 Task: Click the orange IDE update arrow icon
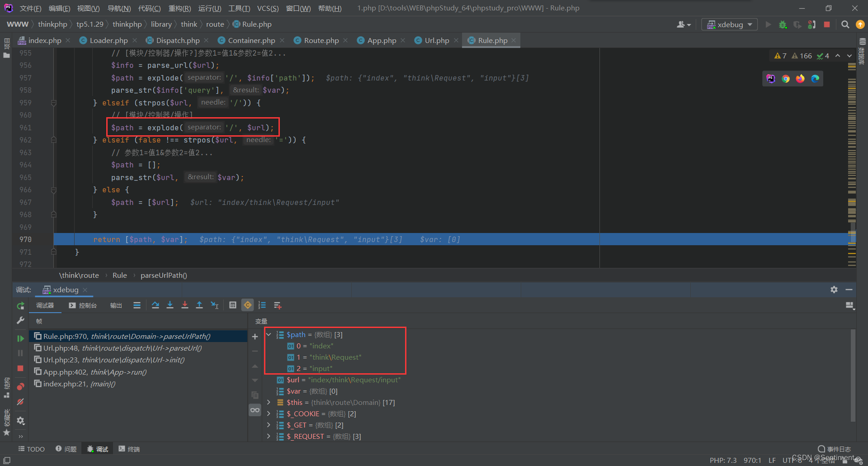860,24
